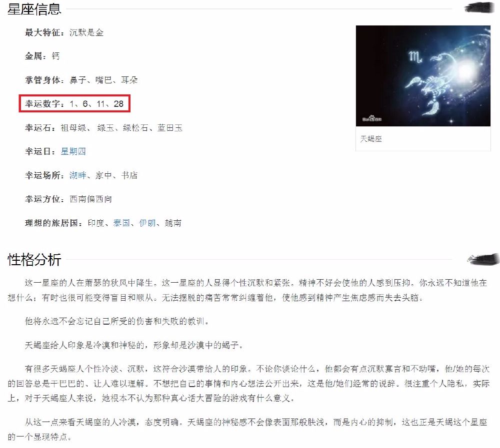Open the Scorpio constellation thumbnail image
Viewport: 500px width, 448px height.
tap(423, 76)
